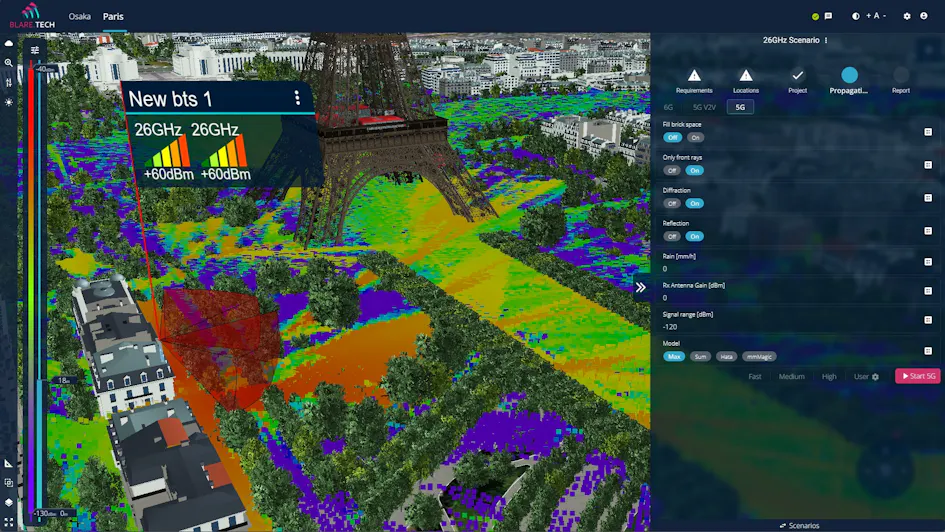Open 26GHz Scenario three-dot menu
Image resolution: width=945 pixels, height=532 pixels.
pyautogui.click(x=826, y=40)
